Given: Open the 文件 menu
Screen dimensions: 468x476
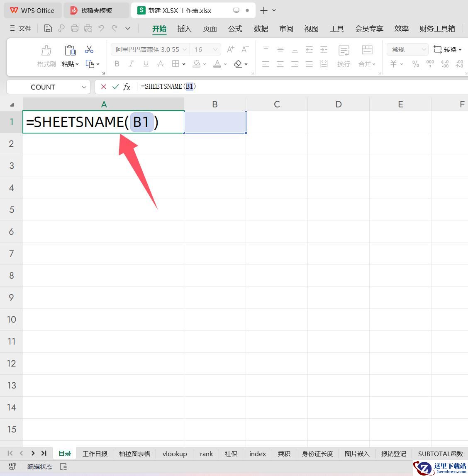Looking at the screenshot, I should (20, 29).
